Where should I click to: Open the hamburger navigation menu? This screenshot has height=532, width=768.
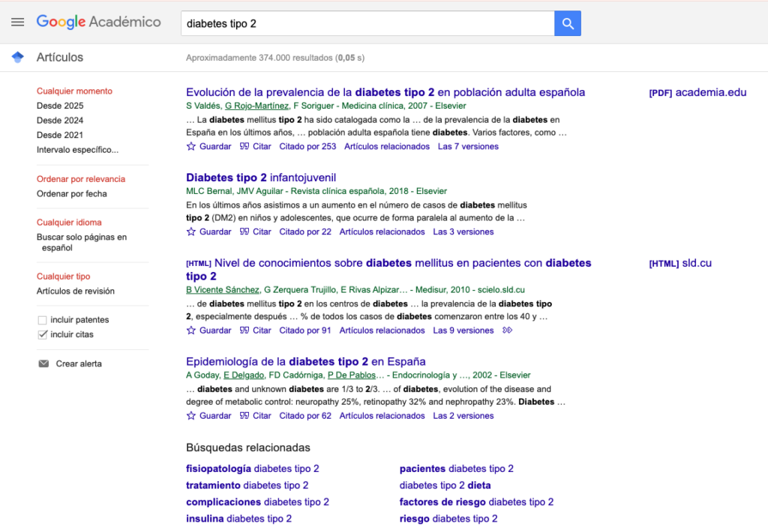tap(17, 22)
